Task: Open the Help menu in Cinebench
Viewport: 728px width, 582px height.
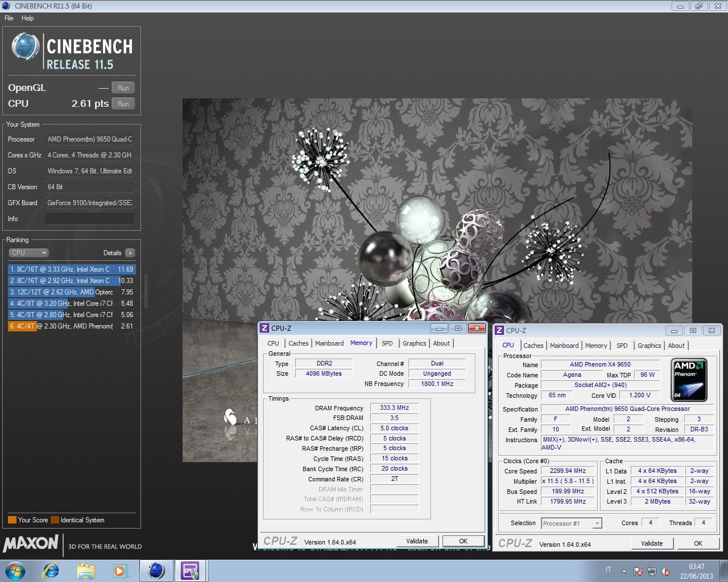Action: (x=27, y=18)
